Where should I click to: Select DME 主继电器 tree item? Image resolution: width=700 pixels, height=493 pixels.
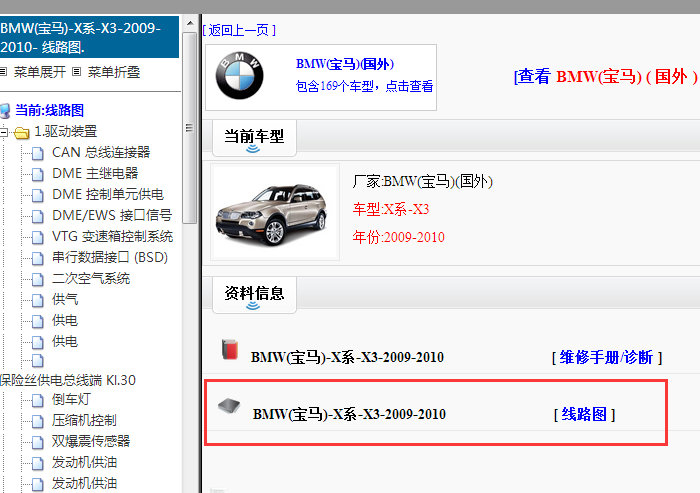pos(95,173)
